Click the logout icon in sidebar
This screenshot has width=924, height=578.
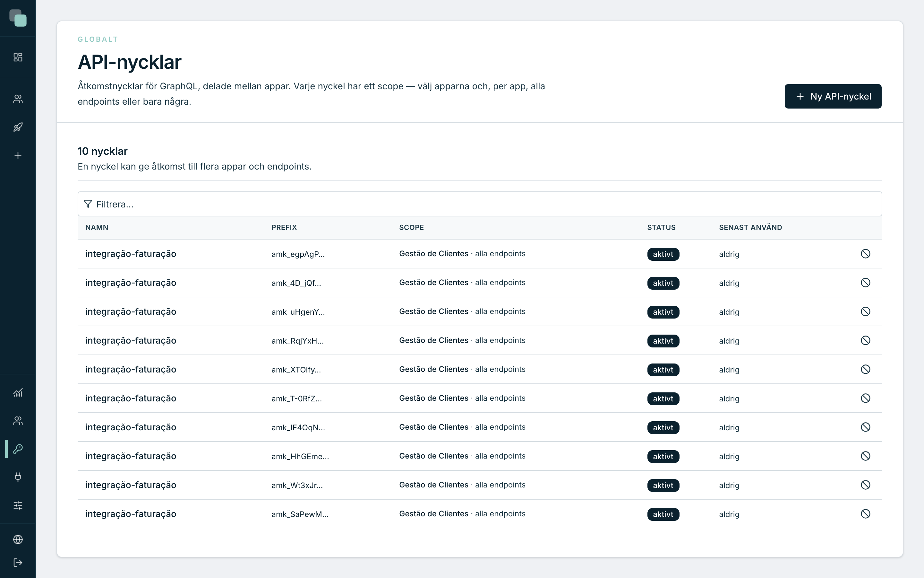tap(18, 563)
